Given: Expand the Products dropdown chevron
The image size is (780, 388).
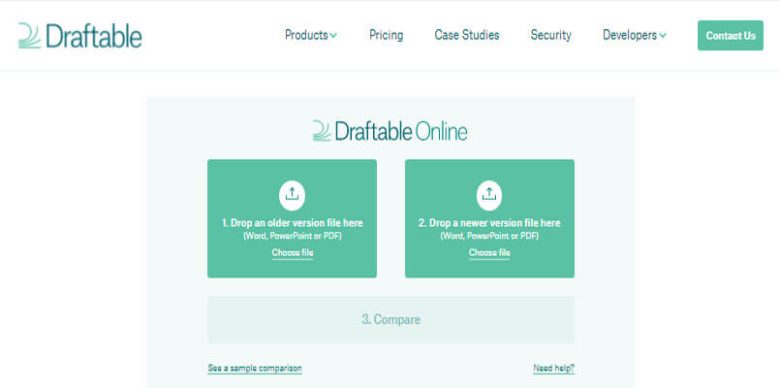Looking at the screenshot, I should click(x=333, y=36).
